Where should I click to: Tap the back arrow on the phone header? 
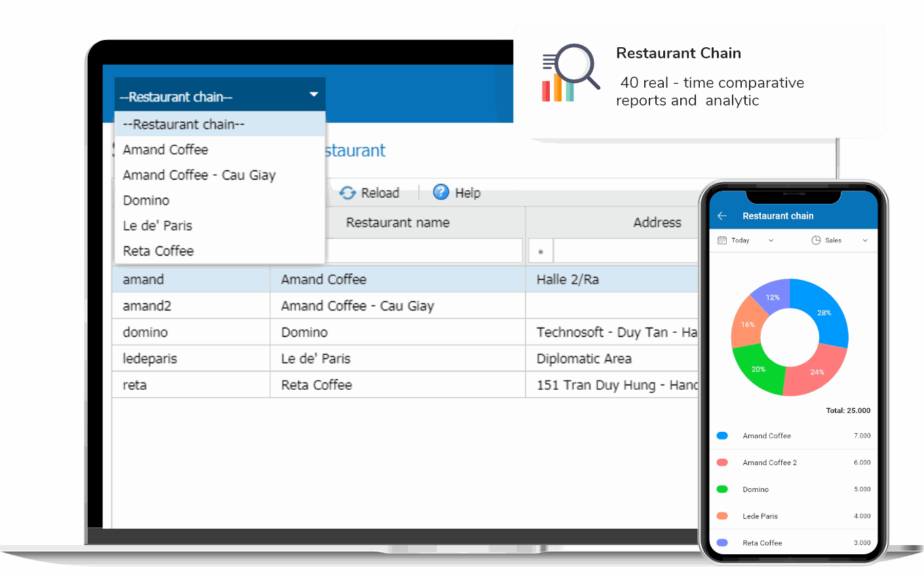722,216
